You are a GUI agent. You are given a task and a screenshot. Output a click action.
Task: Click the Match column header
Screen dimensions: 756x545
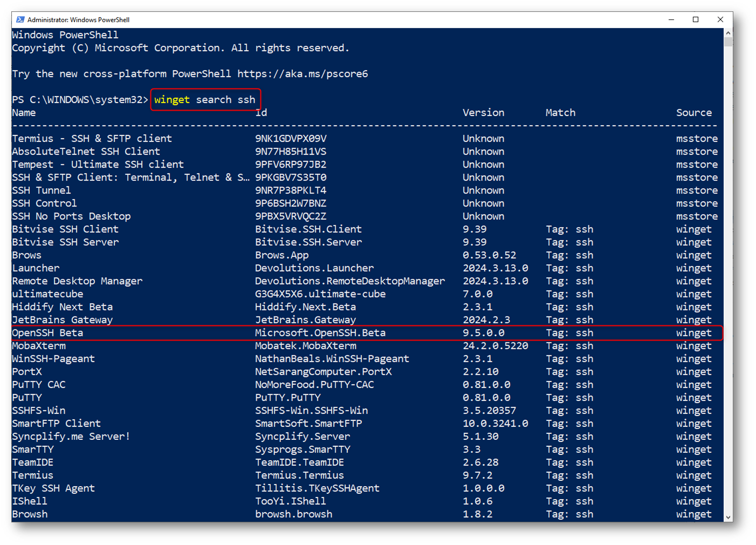pos(560,113)
